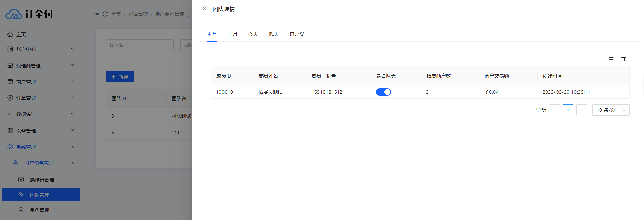Image resolution: width=644 pixels, height=220 pixels.
Task: Click team name 111 in background table
Action: click(x=175, y=133)
